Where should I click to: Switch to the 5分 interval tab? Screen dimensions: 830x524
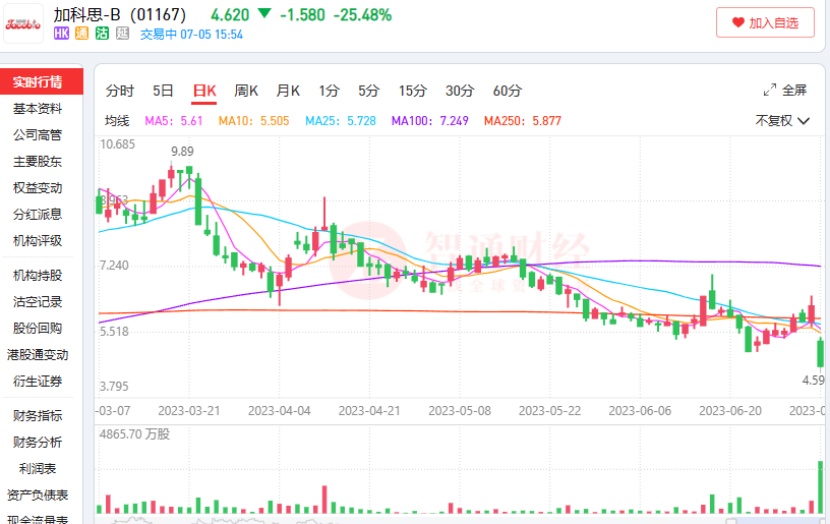[368, 91]
